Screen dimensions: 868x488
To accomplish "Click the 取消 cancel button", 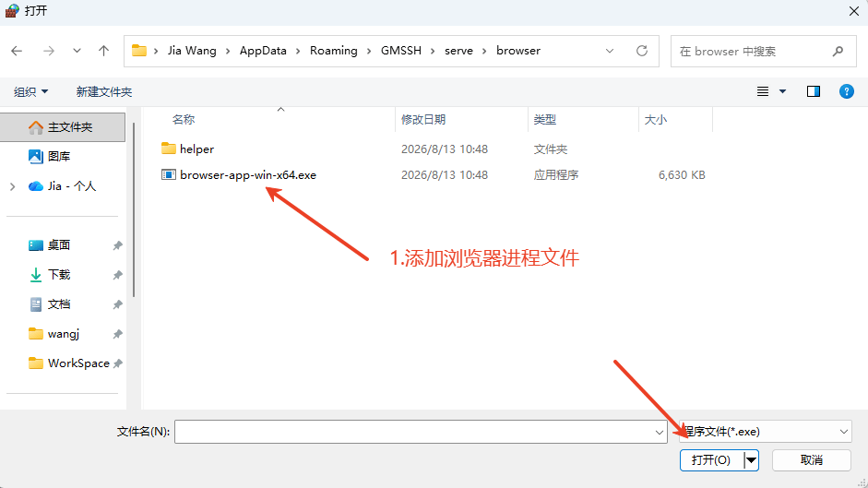I will coord(812,460).
